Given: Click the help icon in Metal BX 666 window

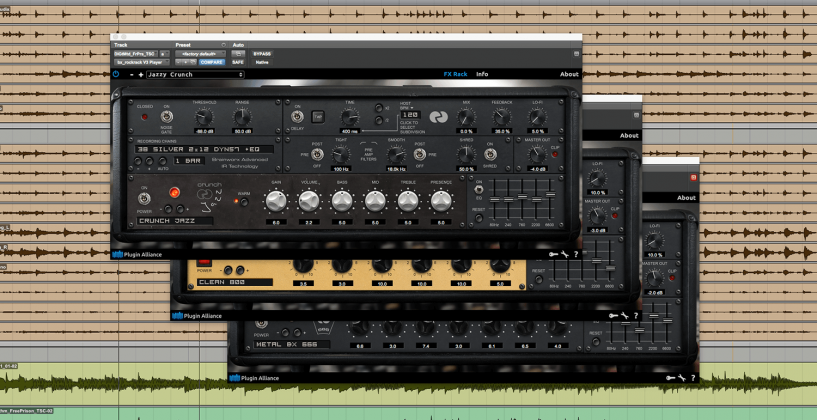Looking at the screenshot, I should (x=694, y=378).
